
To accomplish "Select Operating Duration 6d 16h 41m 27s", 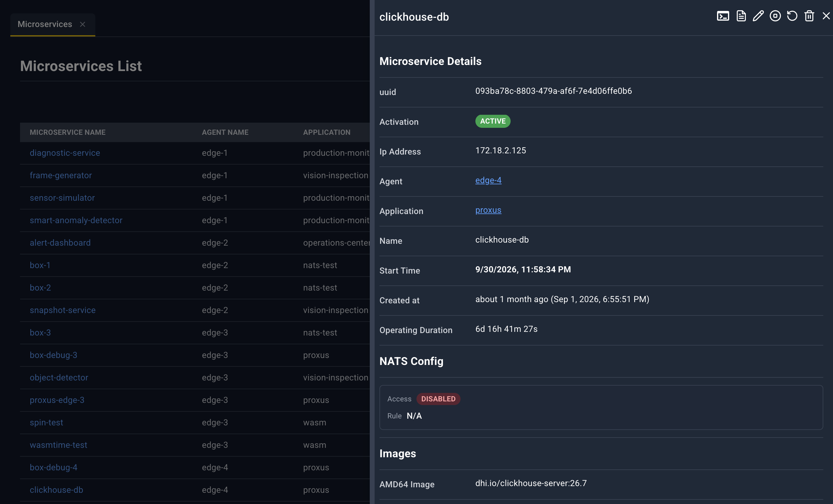I will point(506,329).
